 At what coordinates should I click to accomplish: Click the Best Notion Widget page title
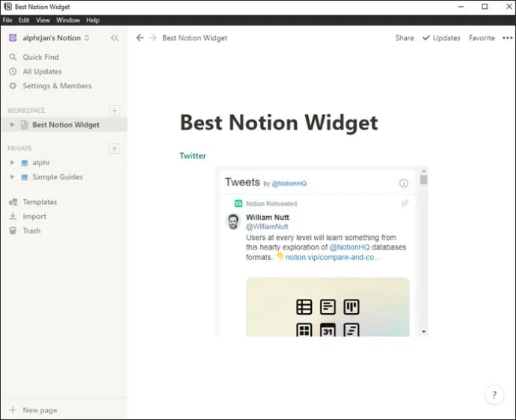(279, 123)
